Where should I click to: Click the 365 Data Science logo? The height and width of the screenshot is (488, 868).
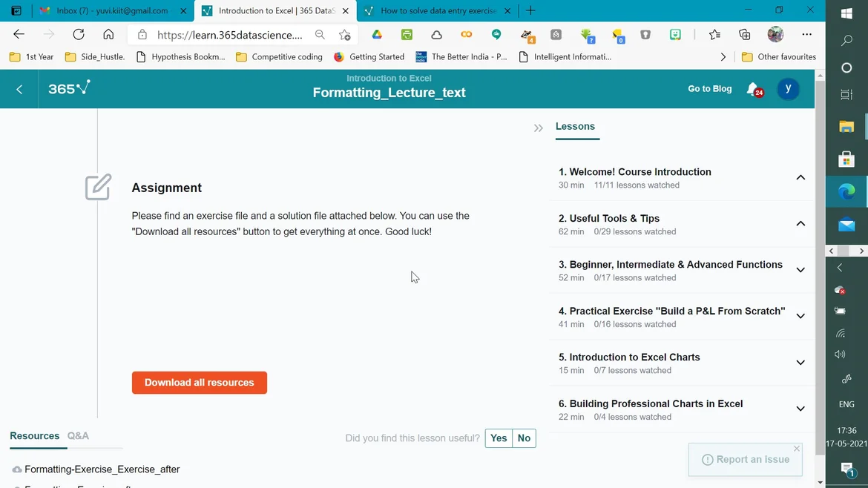click(x=69, y=88)
